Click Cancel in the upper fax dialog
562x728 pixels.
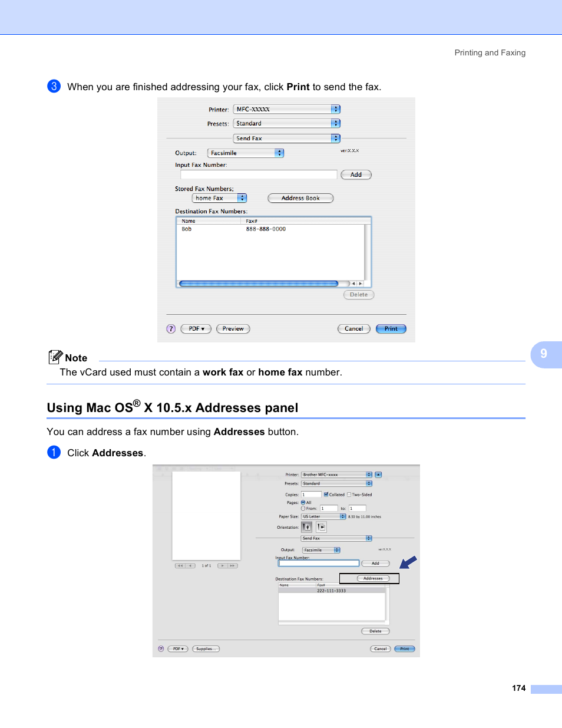click(x=354, y=329)
